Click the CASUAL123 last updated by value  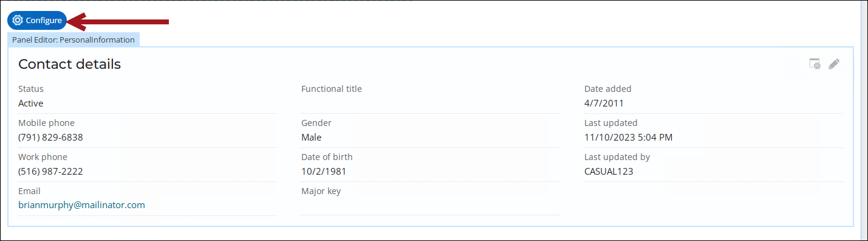pos(609,172)
